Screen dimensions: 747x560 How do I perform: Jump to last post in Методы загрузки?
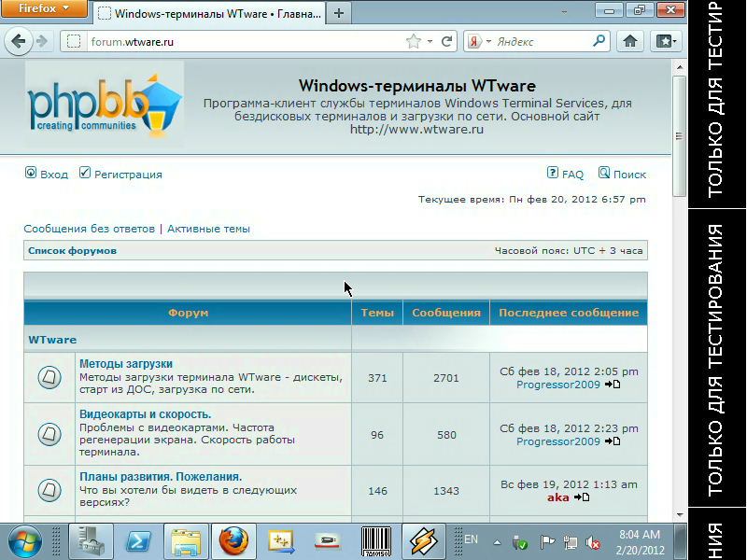click(613, 385)
